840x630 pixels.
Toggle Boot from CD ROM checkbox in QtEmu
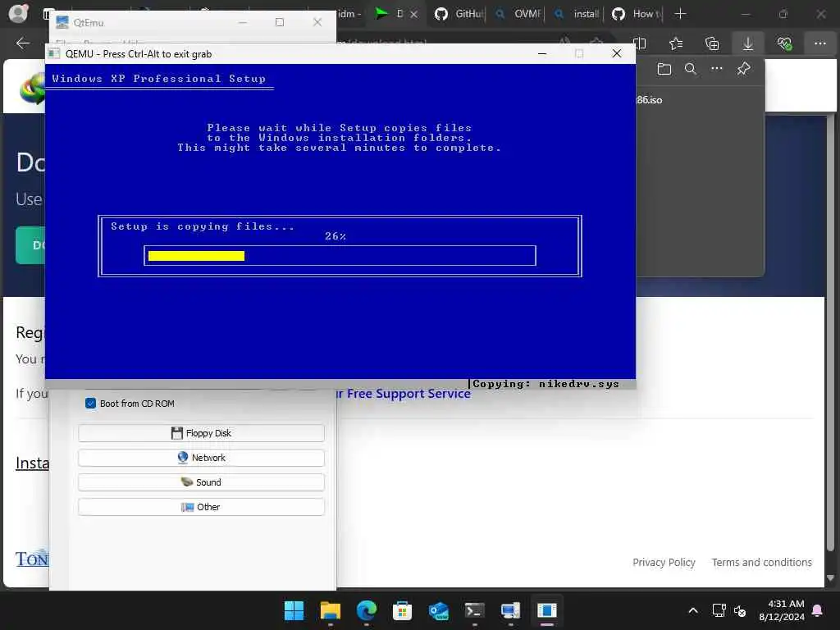90,404
